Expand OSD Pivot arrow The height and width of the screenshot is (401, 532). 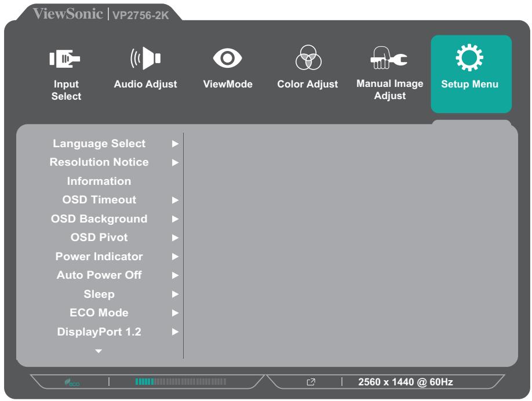tap(175, 238)
